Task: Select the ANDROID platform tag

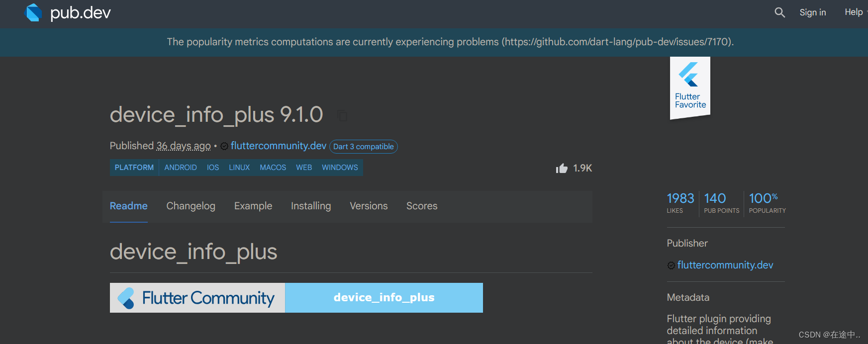Action: (181, 168)
